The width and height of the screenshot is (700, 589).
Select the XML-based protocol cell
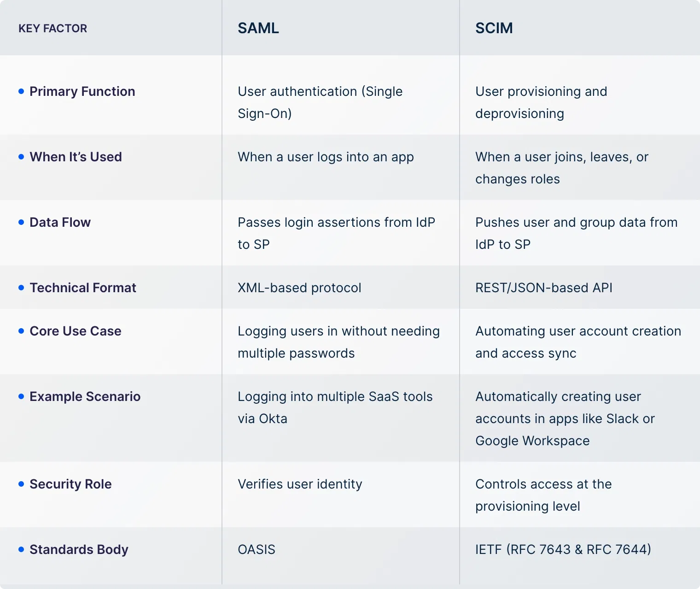point(299,288)
